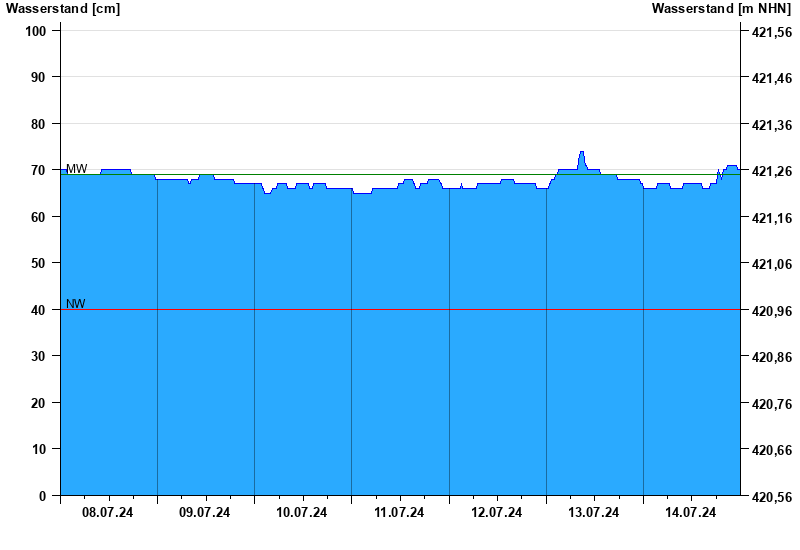
Task: Click the water level peak on 13.07.24
Action: [582, 153]
